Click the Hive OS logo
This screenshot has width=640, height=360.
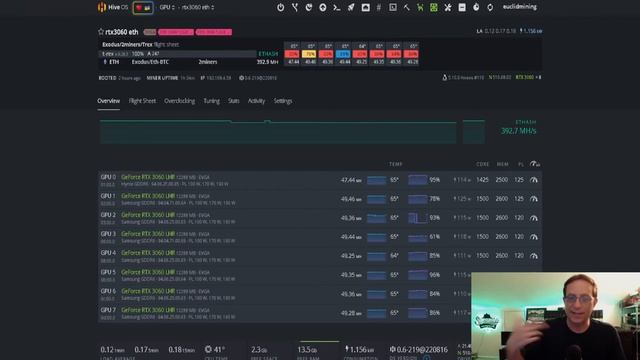tap(113, 7)
